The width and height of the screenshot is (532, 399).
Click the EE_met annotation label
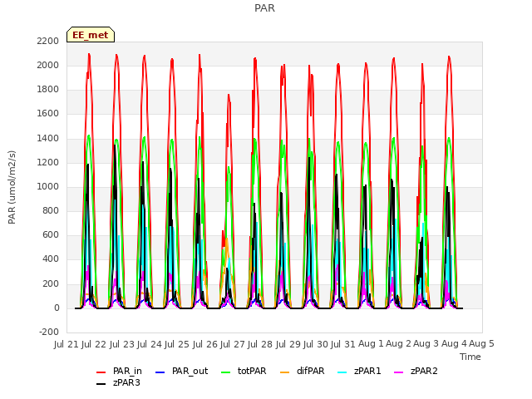(x=91, y=35)
